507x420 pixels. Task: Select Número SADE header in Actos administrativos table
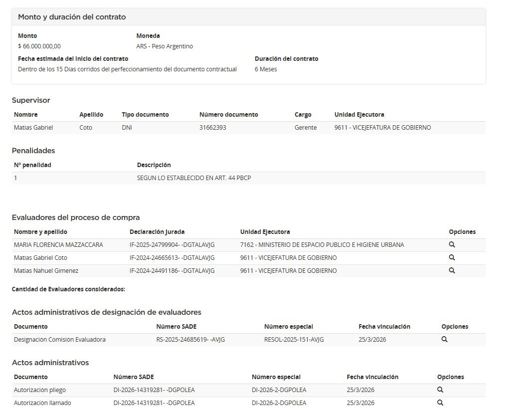134,377
